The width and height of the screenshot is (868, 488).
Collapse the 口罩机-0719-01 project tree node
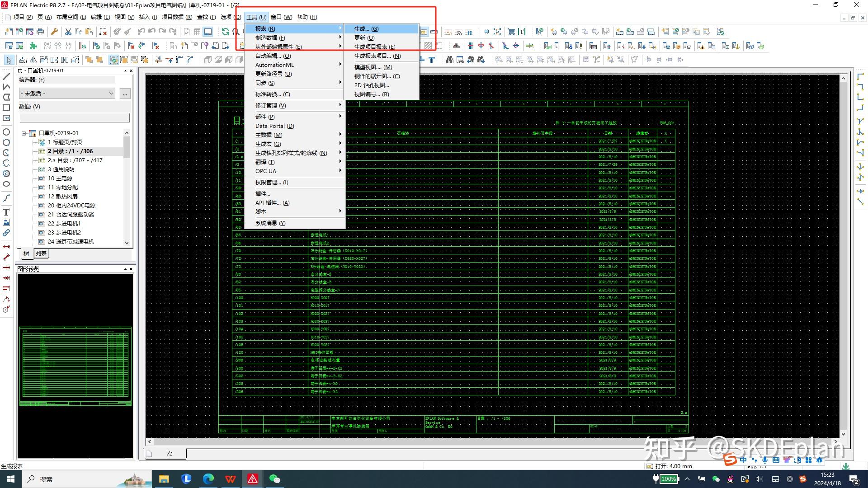coord(24,133)
